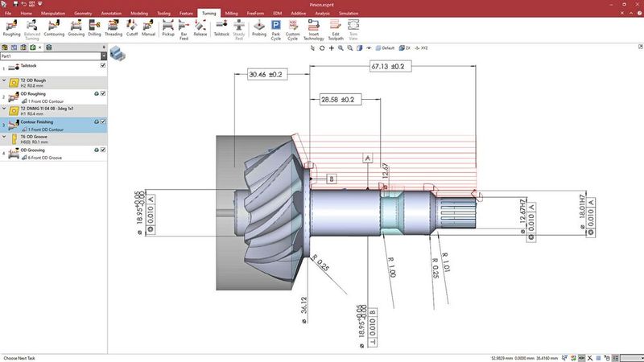Collapse the T6 OD Groove tool group

pyautogui.click(x=4, y=137)
